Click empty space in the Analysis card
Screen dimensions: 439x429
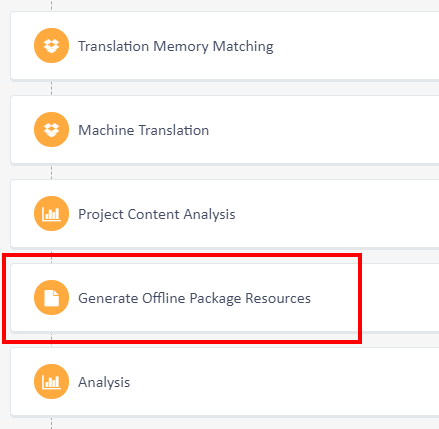coord(283,382)
